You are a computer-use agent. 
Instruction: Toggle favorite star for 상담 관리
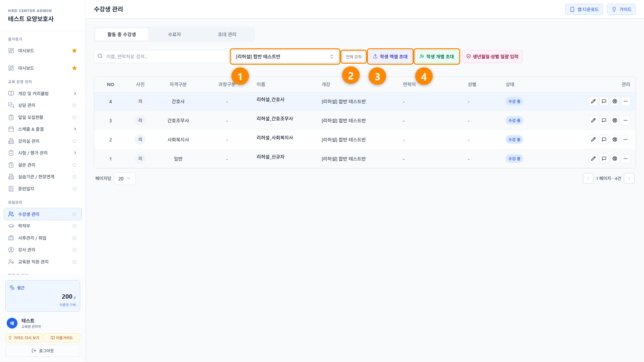[74, 105]
